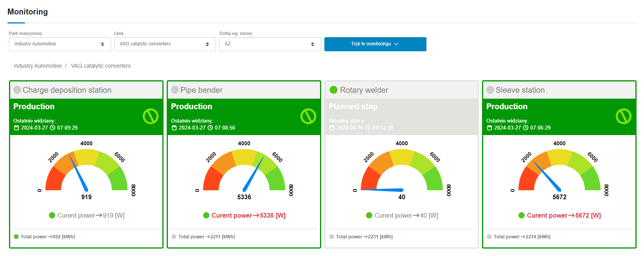
Task: Click green dot beside Curent power 5672 [W]
Action: pos(522,215)
